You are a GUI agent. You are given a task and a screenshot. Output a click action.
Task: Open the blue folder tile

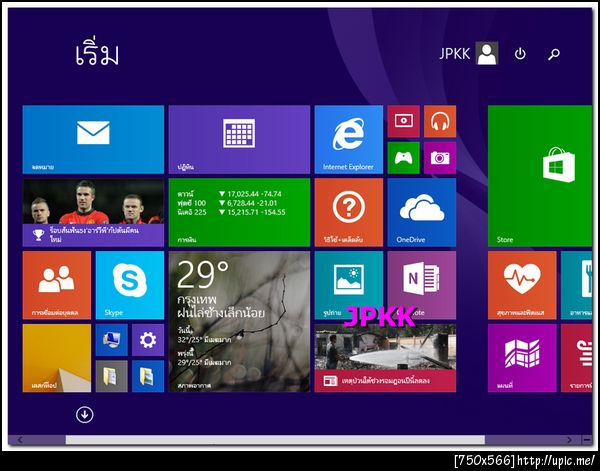[x=148, y=376]
